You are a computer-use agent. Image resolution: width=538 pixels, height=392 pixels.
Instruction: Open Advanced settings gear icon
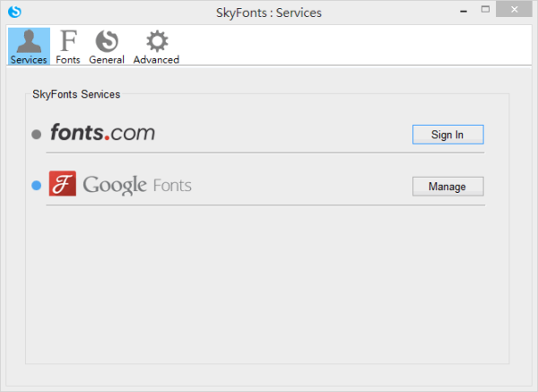point(156,41)
